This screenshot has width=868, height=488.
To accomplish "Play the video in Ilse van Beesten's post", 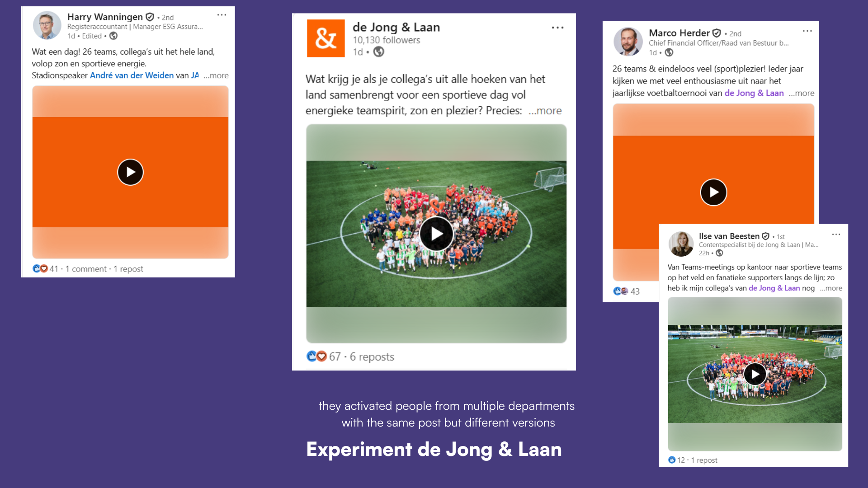I will pyautogui.click(x=755, y=374).
